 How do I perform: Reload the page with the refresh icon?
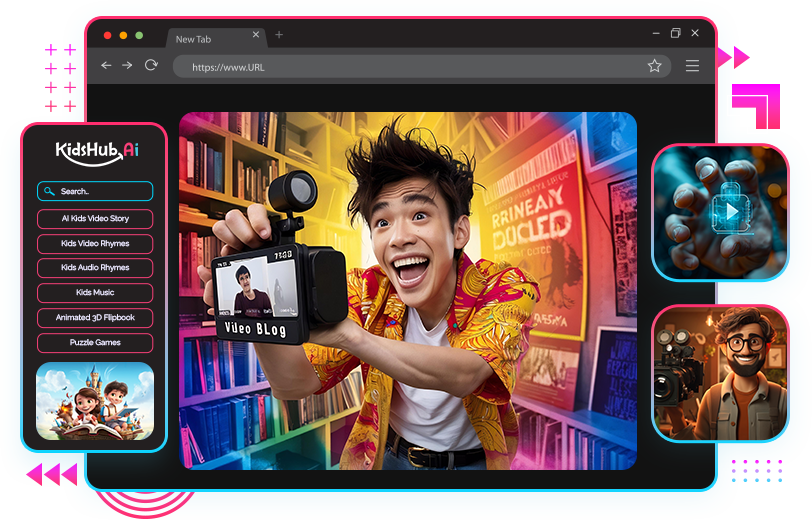point(151,65)
